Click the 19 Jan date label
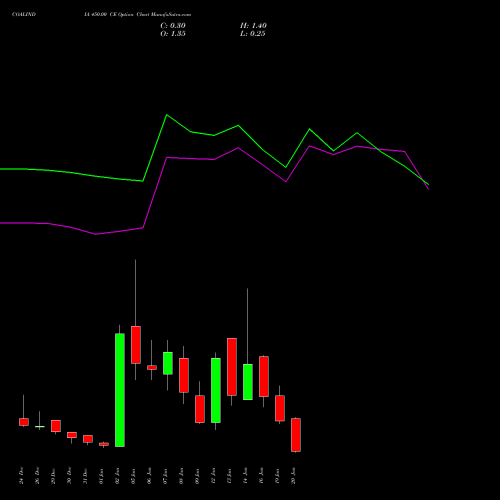The width and height of the screenshot is (500, 500). (x=278, y=476)
